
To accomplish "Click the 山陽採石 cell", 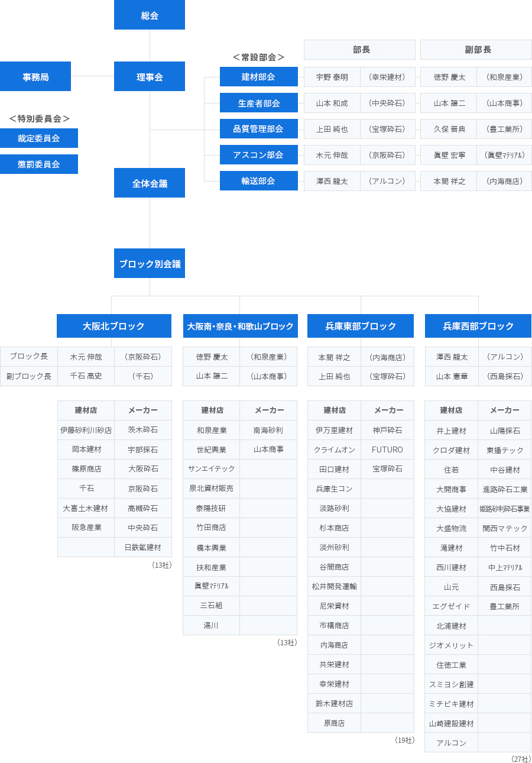I will (505, 431).
